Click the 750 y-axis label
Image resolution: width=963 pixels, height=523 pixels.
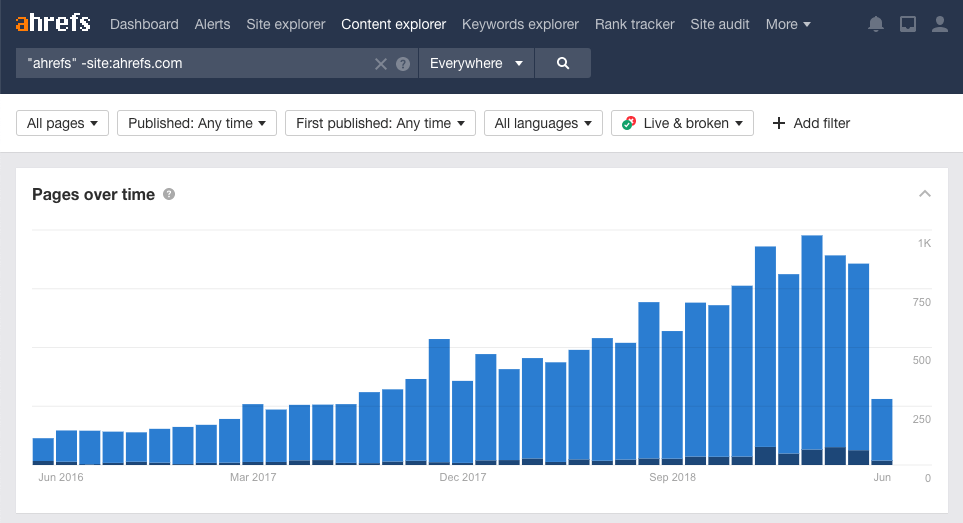coord(922,302)
